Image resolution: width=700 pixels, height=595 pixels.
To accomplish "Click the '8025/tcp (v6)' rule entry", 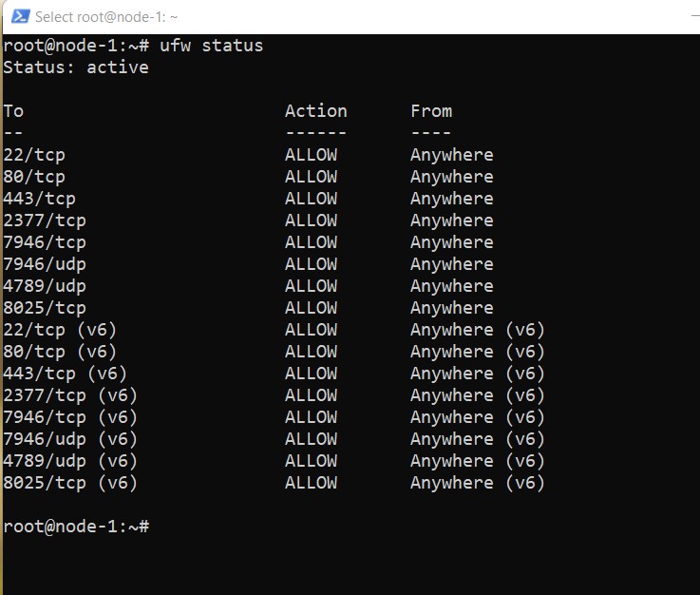I will 70,484.
